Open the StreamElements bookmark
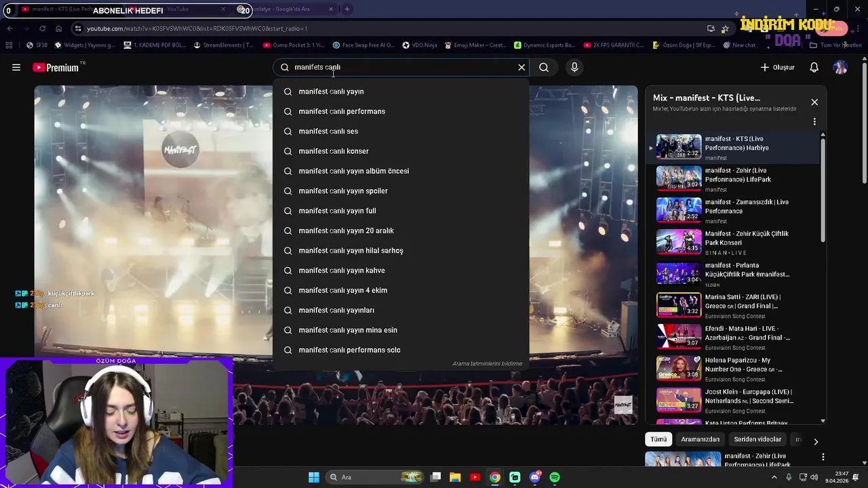Viewport: 868px width, 488px height. (x=223, y=45)
